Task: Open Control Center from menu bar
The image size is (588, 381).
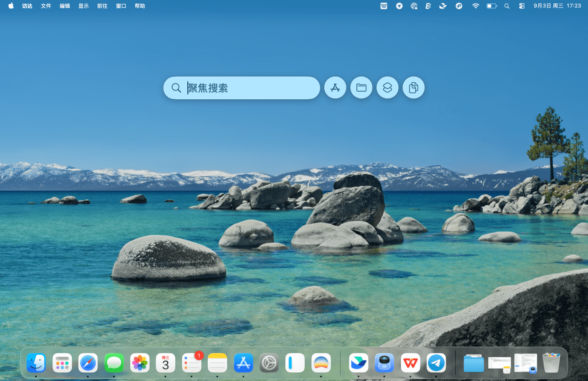Action: [521, 6]
